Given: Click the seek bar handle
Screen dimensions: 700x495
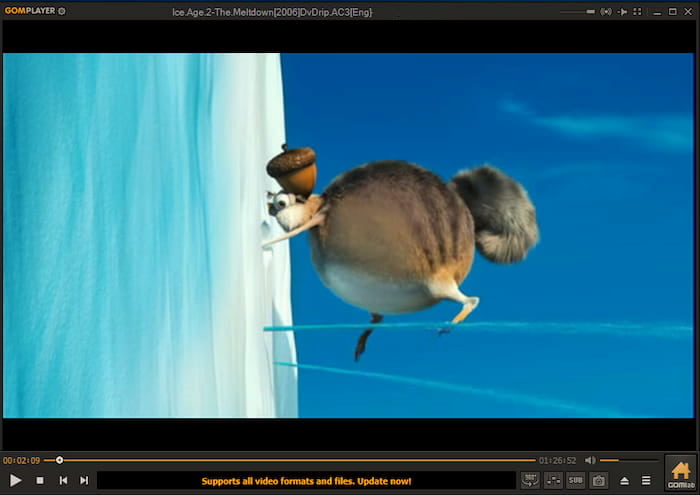Looking at the screenshot, I should 59,460.
